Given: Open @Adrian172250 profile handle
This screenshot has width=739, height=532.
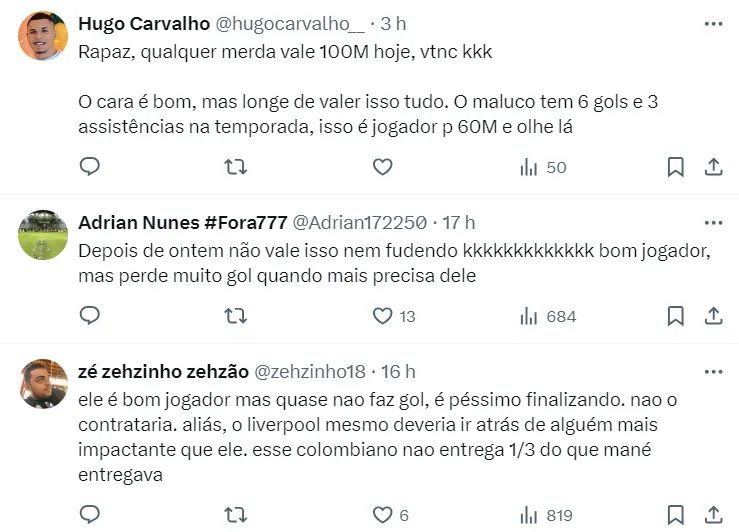Looking at the screenshot, I should click(x=361, y=222).
